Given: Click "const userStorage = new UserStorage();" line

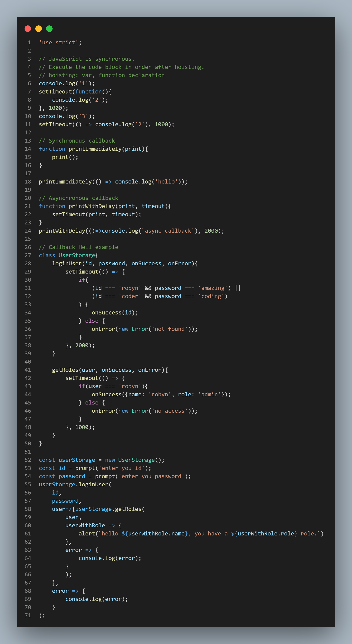Looking at the screenshot, I should point(101,460).
